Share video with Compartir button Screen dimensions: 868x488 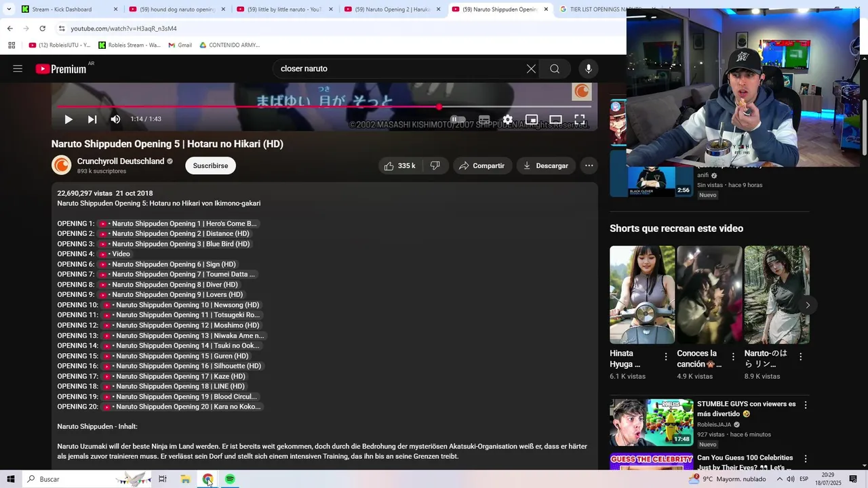click(482, 165)
